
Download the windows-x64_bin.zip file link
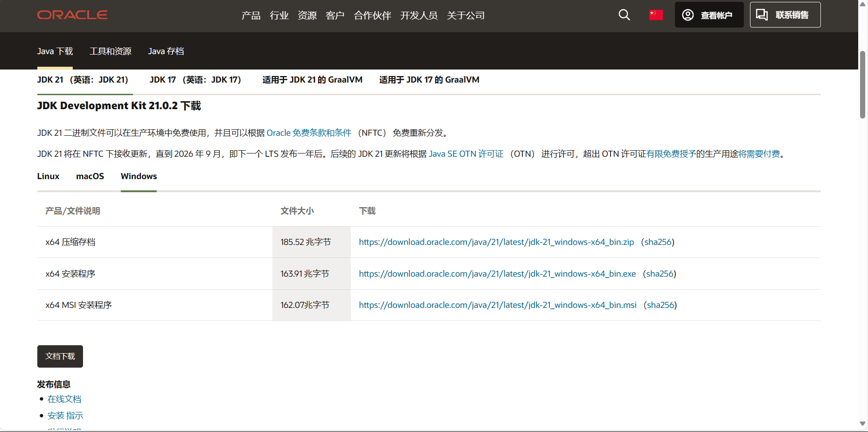point(496,242)
